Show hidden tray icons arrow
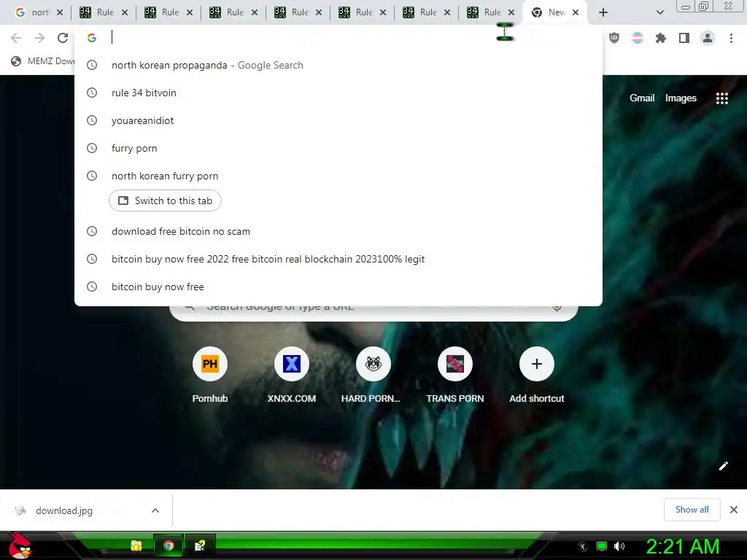The width and height of the screenshot is (747, 560). [582, 546]
